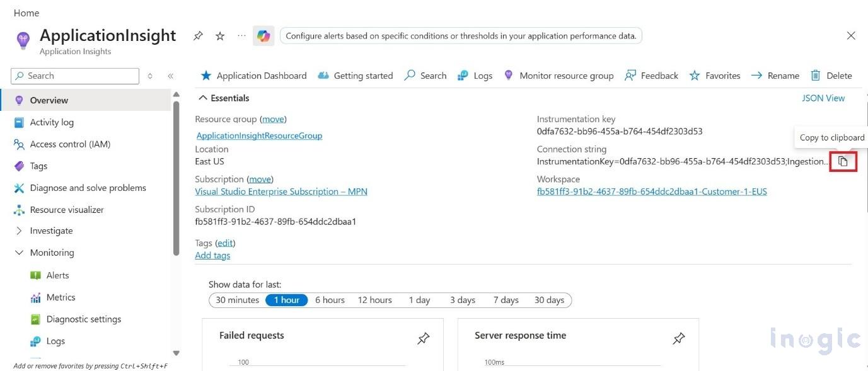Click the Favorites toolbar button

[x=715, y=76]
